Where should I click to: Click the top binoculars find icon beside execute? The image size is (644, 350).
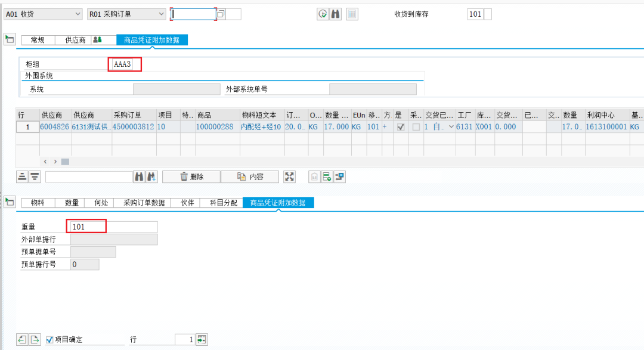[336, 14]
